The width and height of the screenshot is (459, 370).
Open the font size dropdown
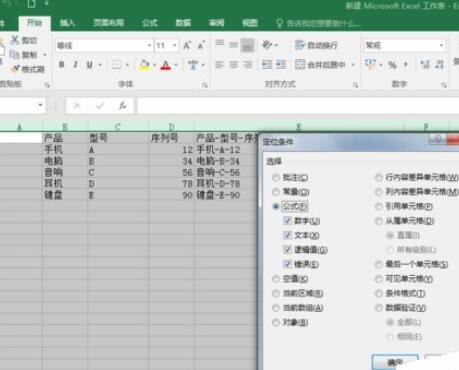tap(174, 45)
